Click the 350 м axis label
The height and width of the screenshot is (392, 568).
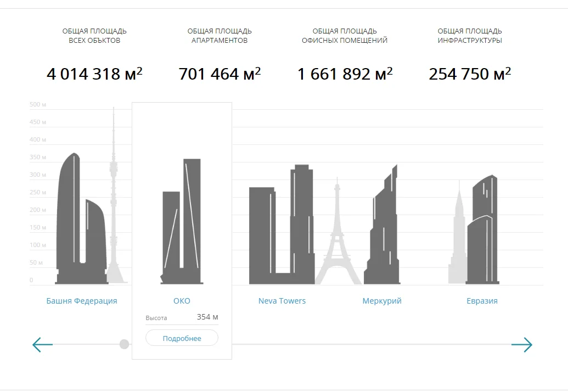click(38, 157)
